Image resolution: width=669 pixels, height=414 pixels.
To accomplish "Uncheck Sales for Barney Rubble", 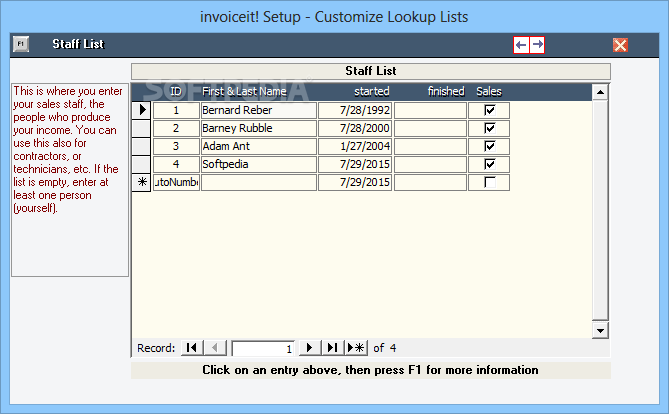I will pyautogui.click(x=490, y=128).
